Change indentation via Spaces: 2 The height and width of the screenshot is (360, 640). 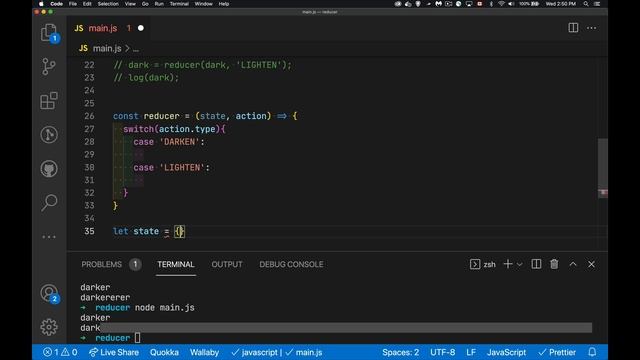click(400, 352)
